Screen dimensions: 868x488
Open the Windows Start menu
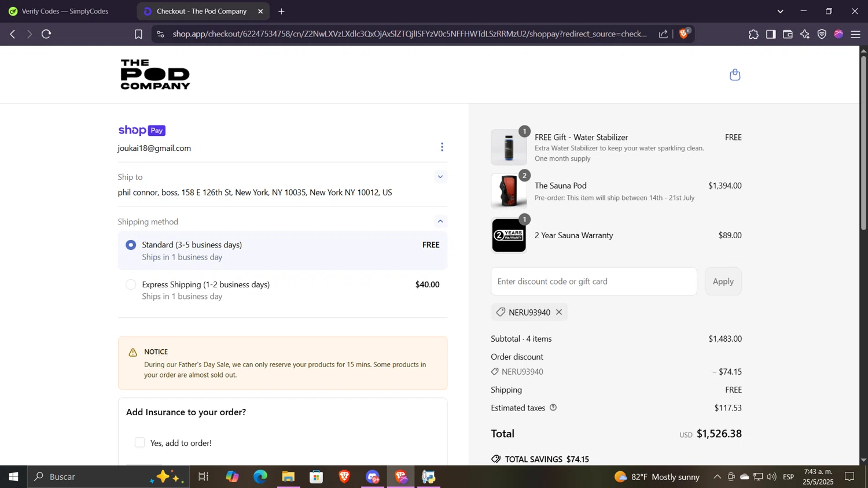pos(13,477)
